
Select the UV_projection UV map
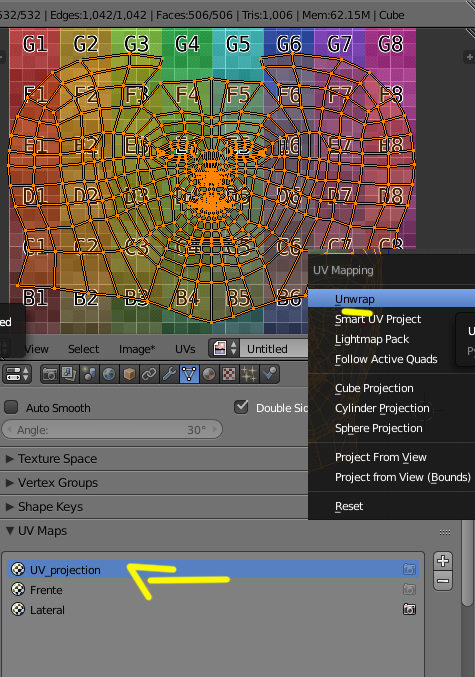(213, 569)
